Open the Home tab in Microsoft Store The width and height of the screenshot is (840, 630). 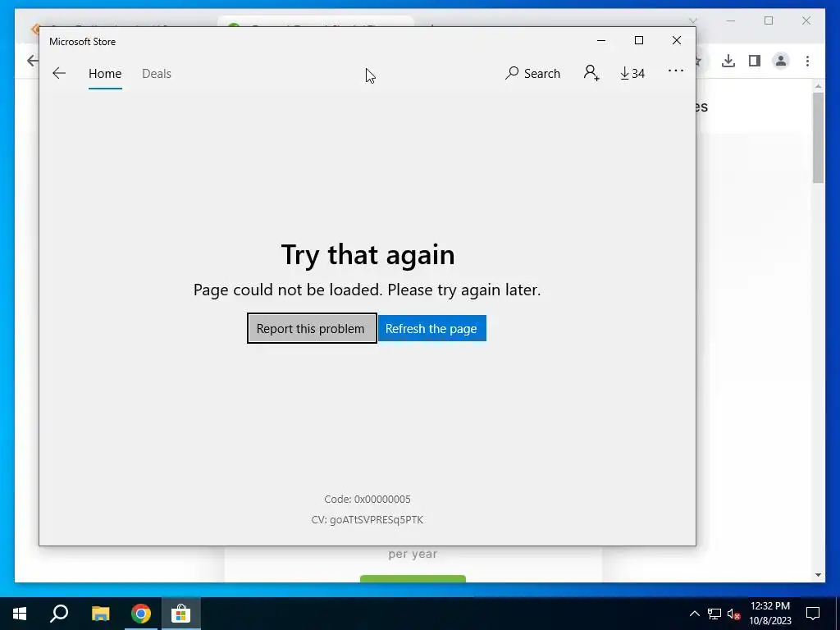tap(105, 73)
